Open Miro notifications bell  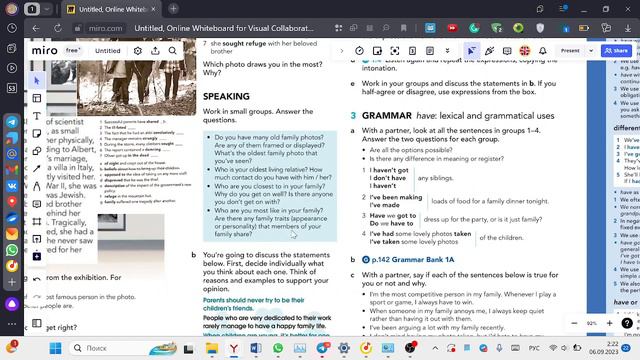542,51
